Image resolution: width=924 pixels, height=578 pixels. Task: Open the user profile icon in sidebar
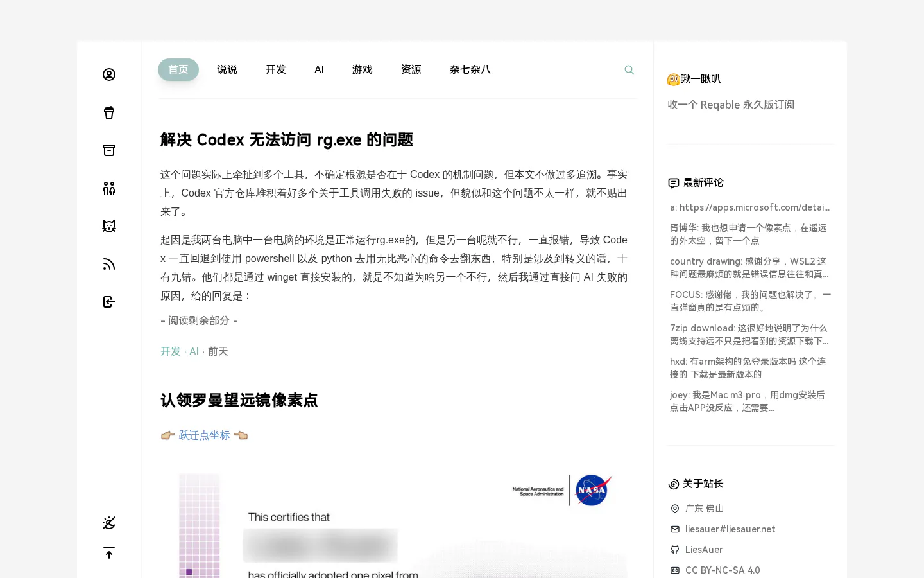109,74
